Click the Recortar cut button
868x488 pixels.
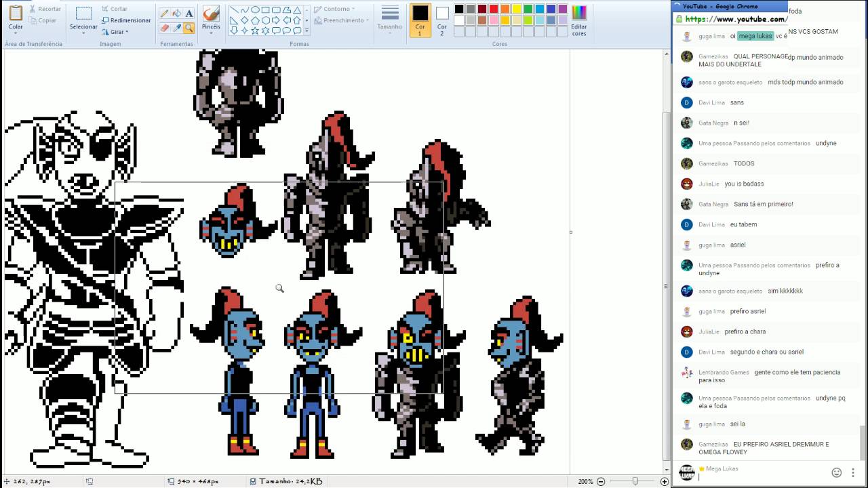pyautogui.click(x=43, y=9)
